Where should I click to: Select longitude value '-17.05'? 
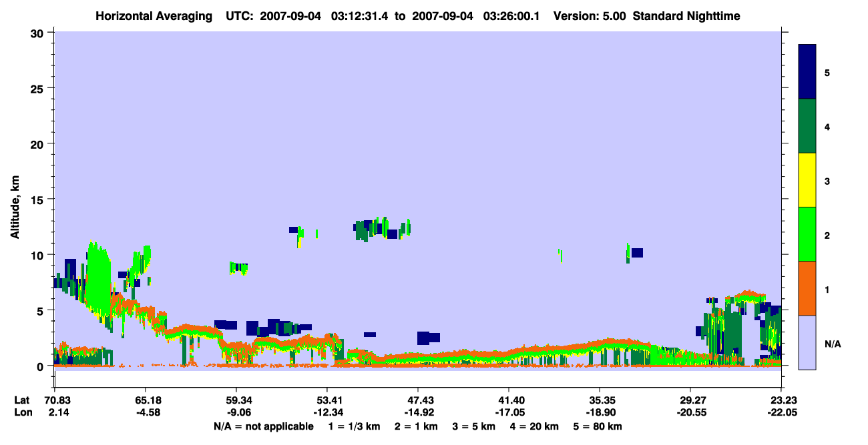(511, 412)
